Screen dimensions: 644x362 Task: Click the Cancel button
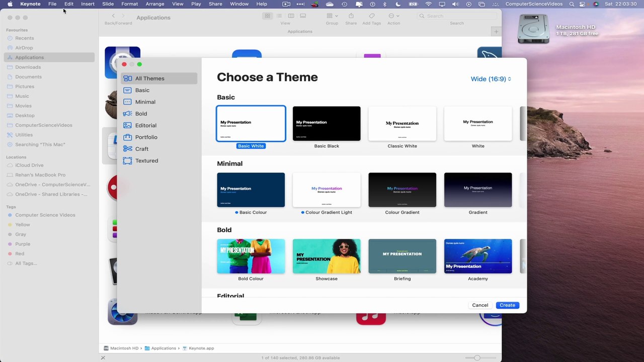[480, 305]
